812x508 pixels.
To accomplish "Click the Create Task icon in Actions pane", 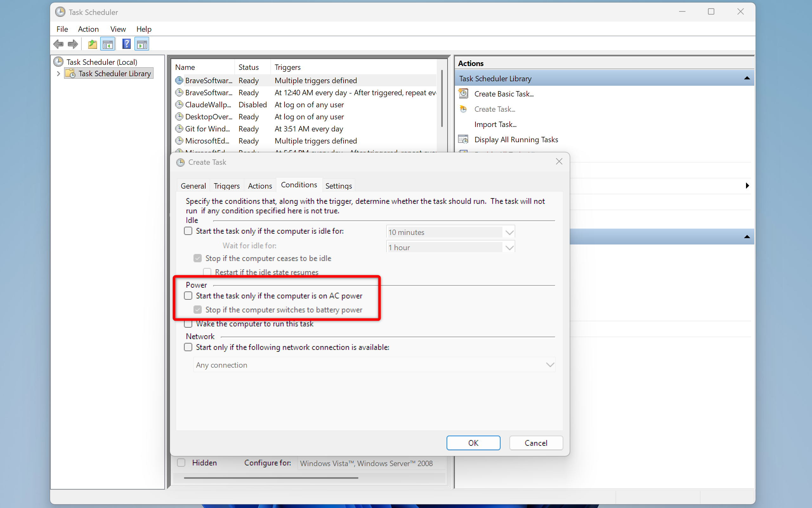I will point(463,109).
